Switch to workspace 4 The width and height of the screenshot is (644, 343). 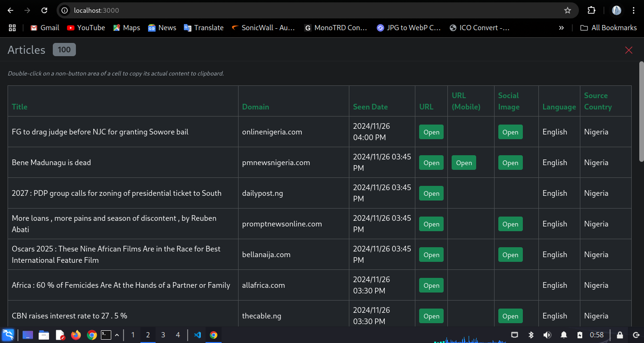(x=178, y=335)
